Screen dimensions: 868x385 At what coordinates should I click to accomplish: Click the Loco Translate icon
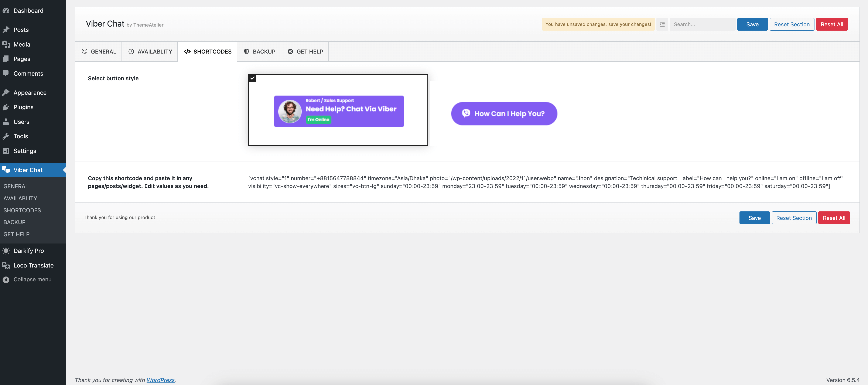pos(6,265)
